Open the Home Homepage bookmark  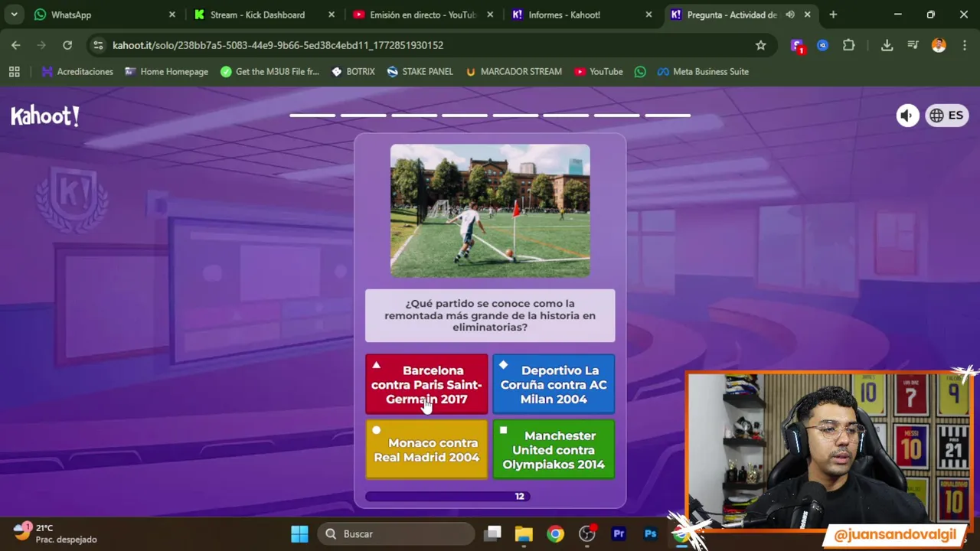click(166, 71)
